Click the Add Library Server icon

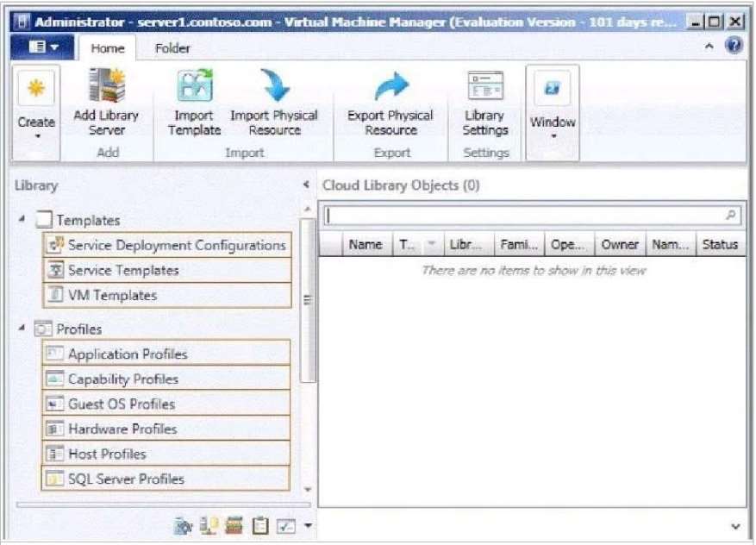pos(107,85)
